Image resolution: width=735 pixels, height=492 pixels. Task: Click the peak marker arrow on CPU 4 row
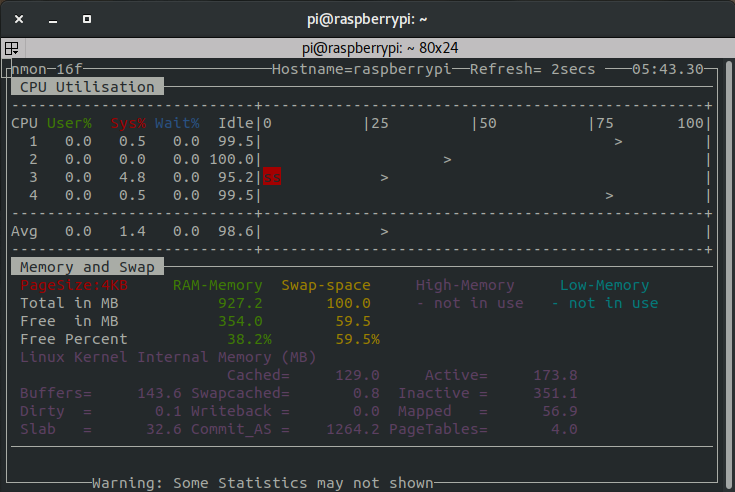(x=610, y=196)
